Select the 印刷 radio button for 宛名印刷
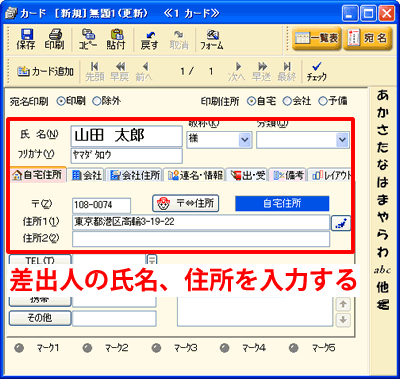The width and height of the screenshot is (400, 379). (61, 101)
